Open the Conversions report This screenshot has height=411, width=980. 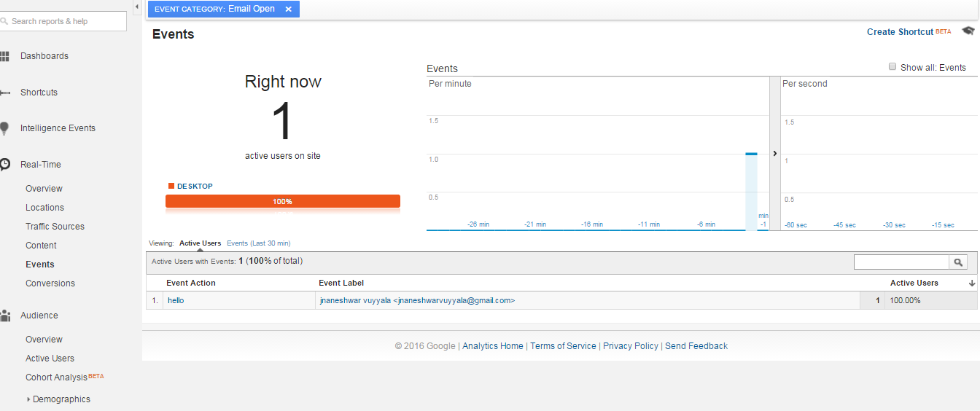point(50,283)
